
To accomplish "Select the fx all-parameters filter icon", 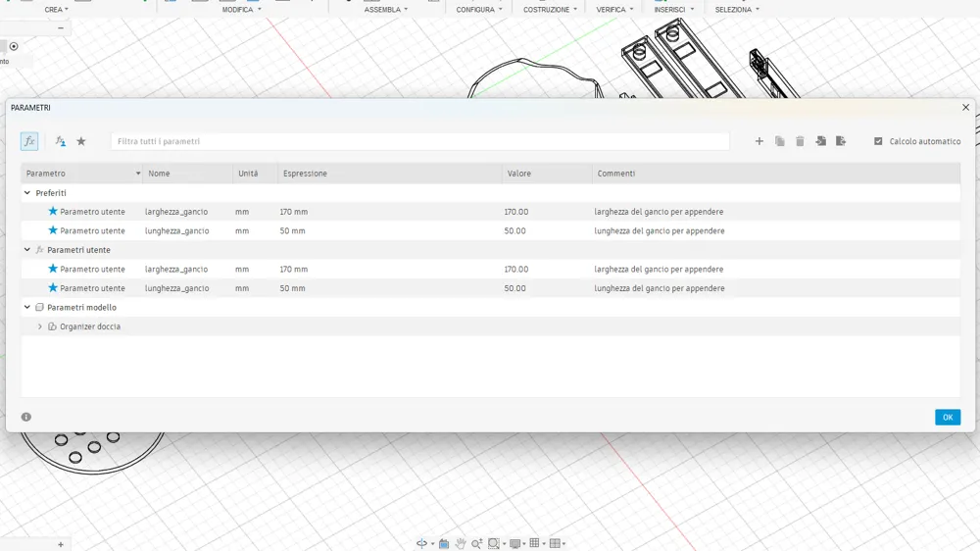I will pos(29,141).
